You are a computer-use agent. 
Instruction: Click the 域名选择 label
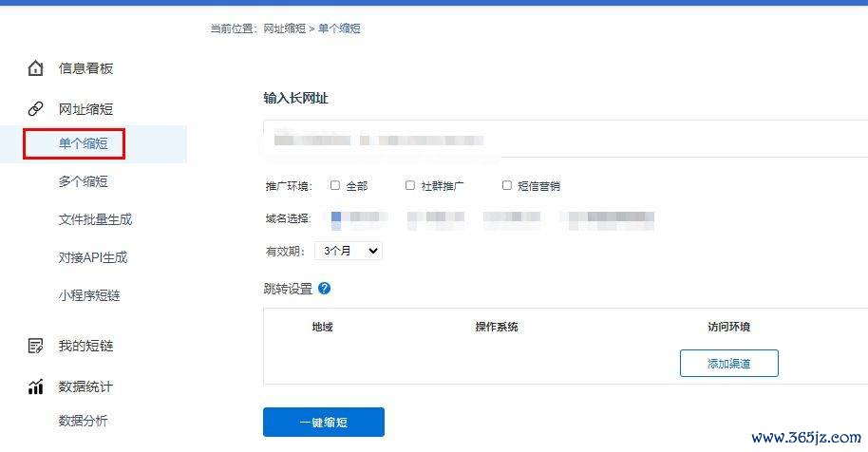[x=288, y=218]
